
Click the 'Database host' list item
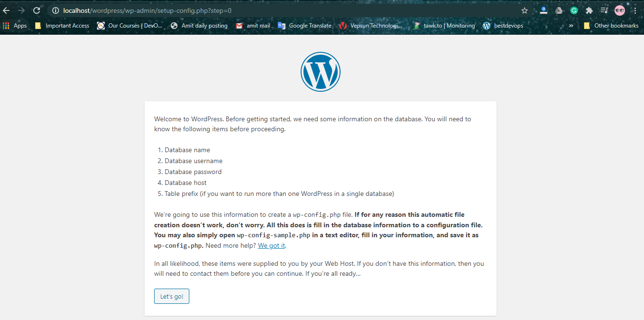(185, 183)
